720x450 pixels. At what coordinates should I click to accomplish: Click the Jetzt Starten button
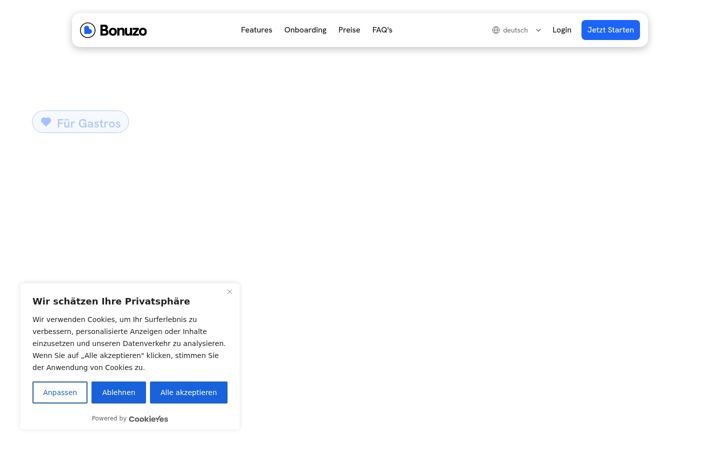pyautogui.click(x=610, y=30)
